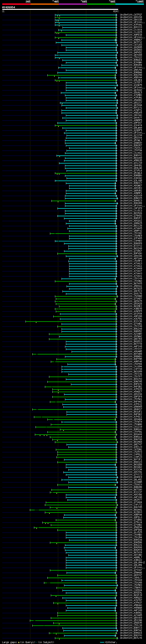Click the green alignment bar for UniRef100_A2XAB0

(83, 334)
